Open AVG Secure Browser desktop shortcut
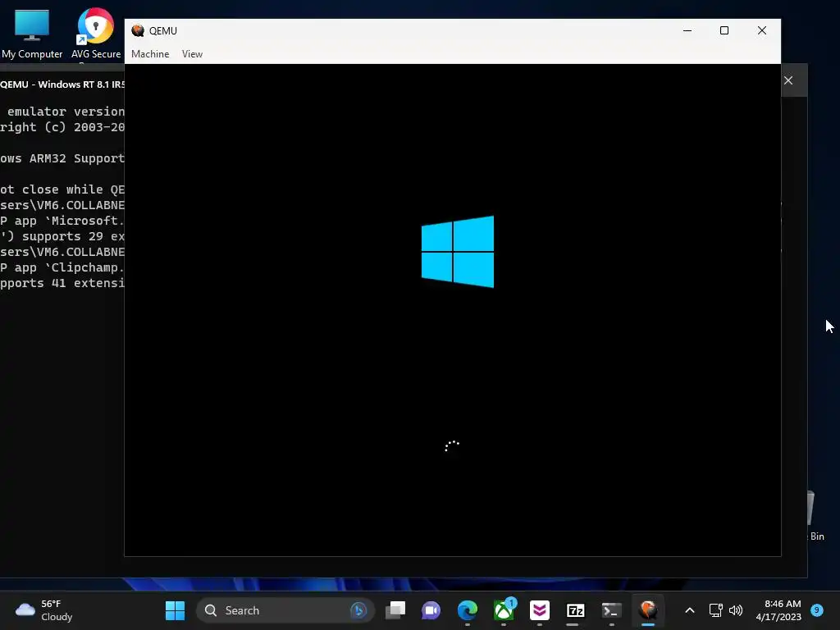 96,33
